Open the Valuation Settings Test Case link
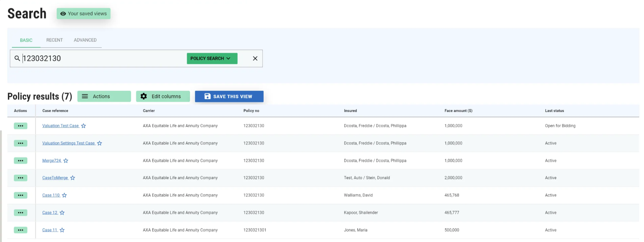Viewport: 644px width, 242px height. [x=68, y=143]
